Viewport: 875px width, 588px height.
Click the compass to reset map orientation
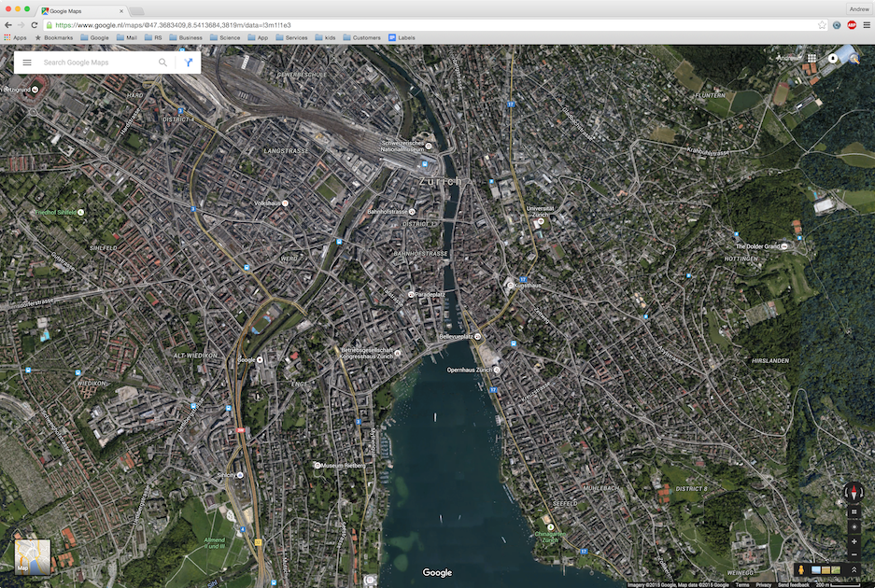(854, 492)
